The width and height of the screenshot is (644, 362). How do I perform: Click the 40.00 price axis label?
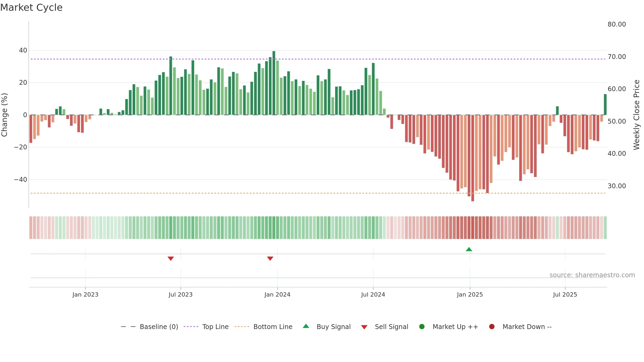617,153
